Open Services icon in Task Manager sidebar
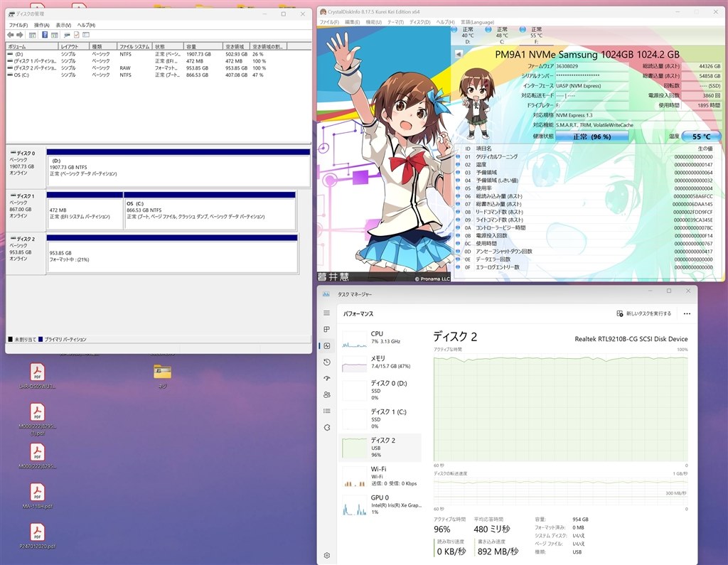Screen dimensions: 728x565 click(327, 427)
